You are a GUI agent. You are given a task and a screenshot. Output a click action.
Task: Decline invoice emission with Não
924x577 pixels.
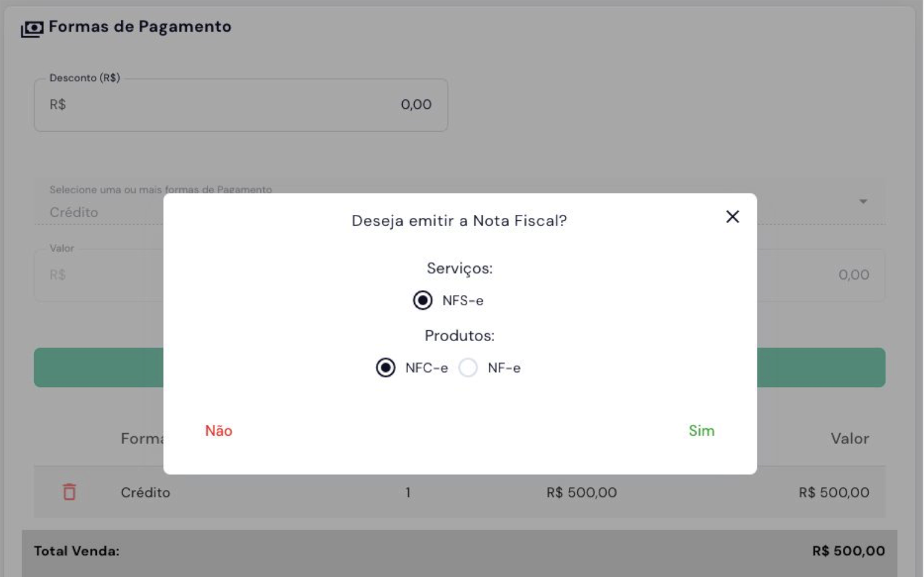(218, 431)
